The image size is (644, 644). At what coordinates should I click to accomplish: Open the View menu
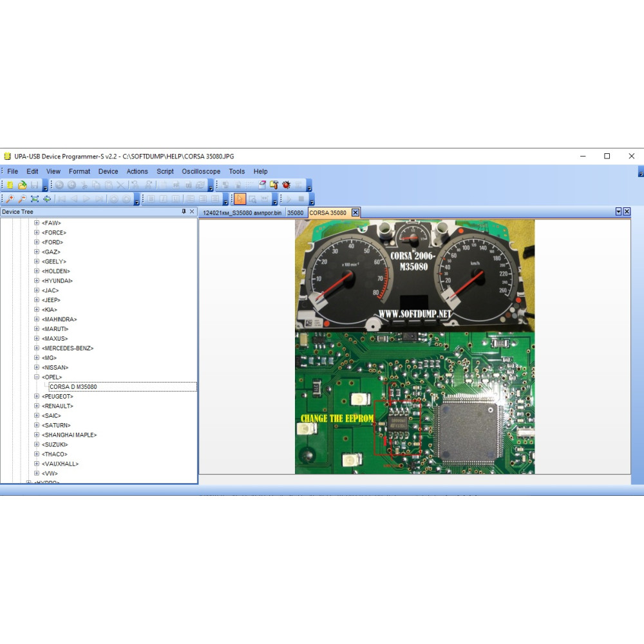pyautogui.click(x=53, y=171)
